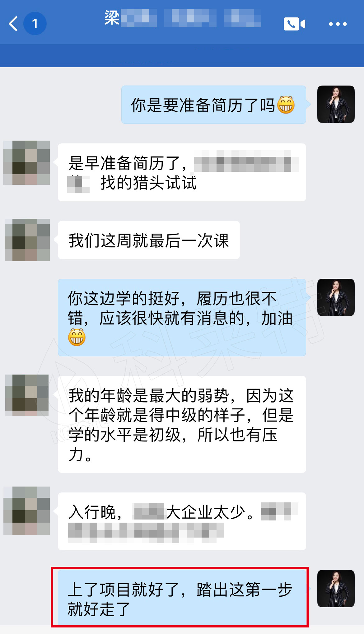
Task: View sender avatar beside 上了项目就好了 message
Action: click(x=336, y=589)
